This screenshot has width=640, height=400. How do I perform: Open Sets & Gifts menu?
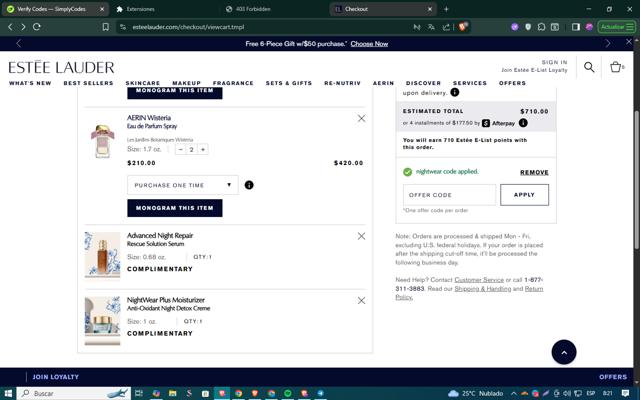click(289, 83)
